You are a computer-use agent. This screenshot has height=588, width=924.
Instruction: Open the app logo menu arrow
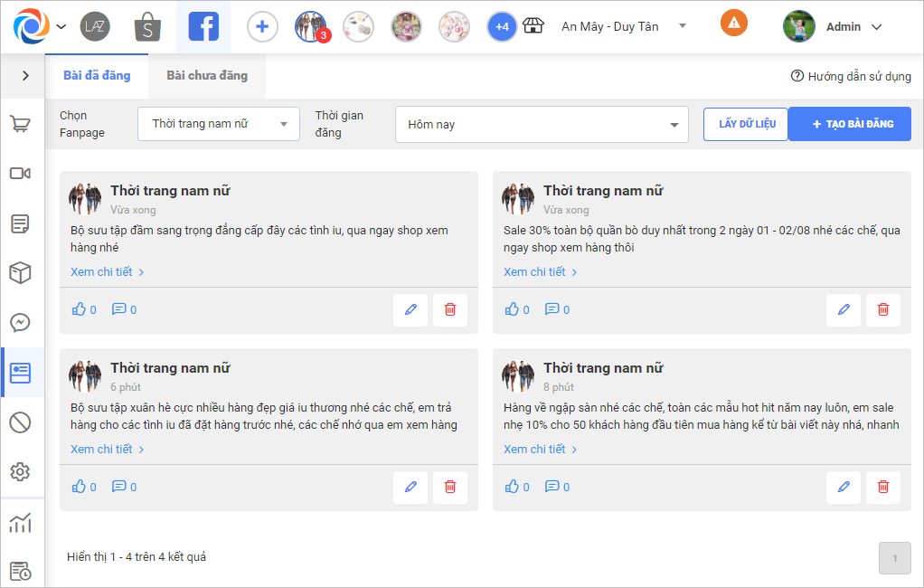61,26
